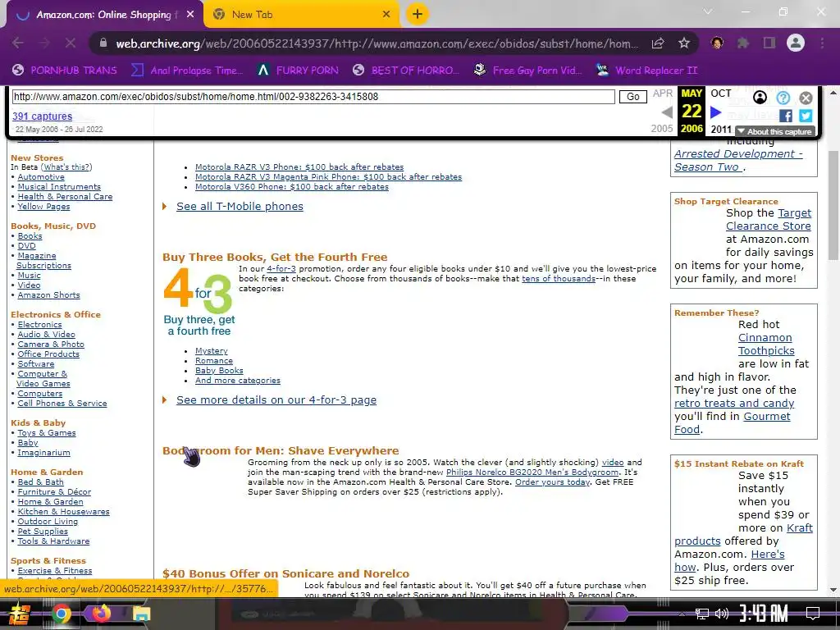
Task: Bookmark this page with the star icon
Action: tap(684, 43)
